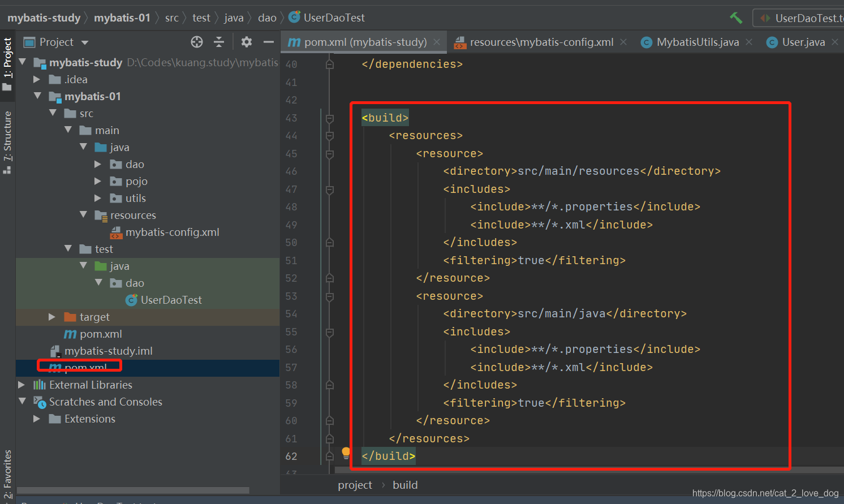The width and height of the screenshot is (844, 504).
Task: Collapse the src folder arrow
Action: 53,113
